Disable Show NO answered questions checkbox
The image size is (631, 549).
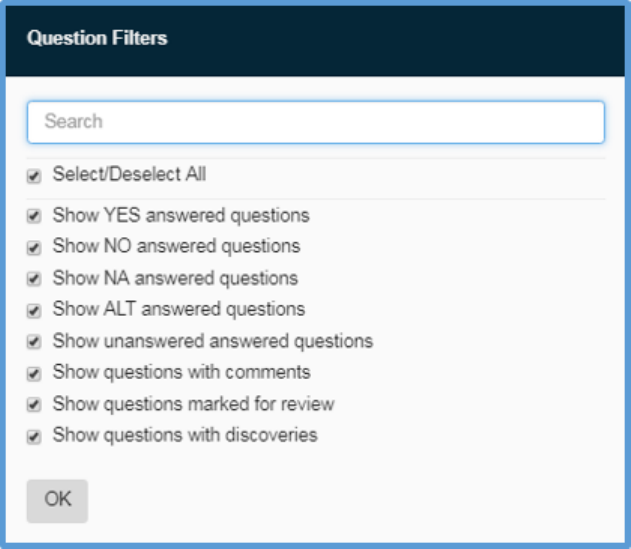pyautogui.click(x=34, y=247)
